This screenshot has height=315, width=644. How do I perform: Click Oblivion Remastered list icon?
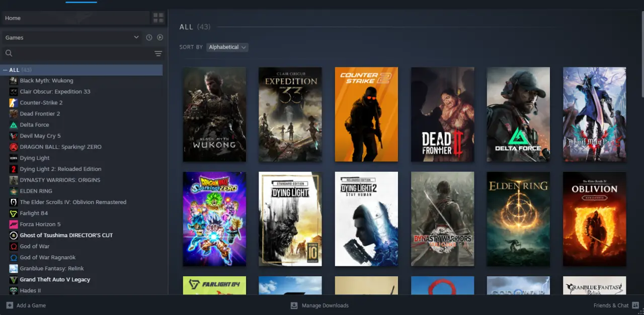[14, 202]
